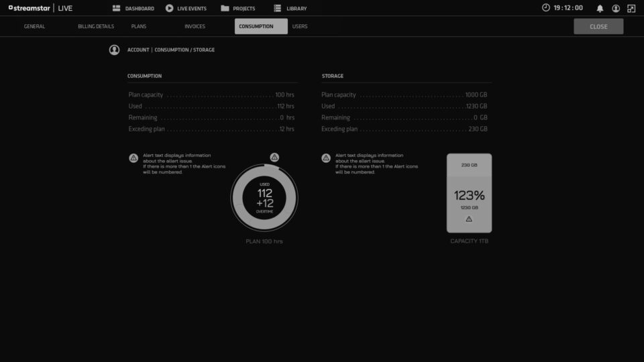Click the fullscreen expand icon
644x362 pixels.
[x=631, y=8]
